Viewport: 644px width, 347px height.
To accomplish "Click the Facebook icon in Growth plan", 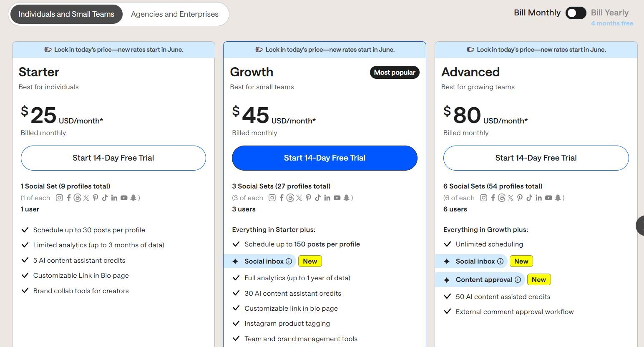I will (282, 198).
